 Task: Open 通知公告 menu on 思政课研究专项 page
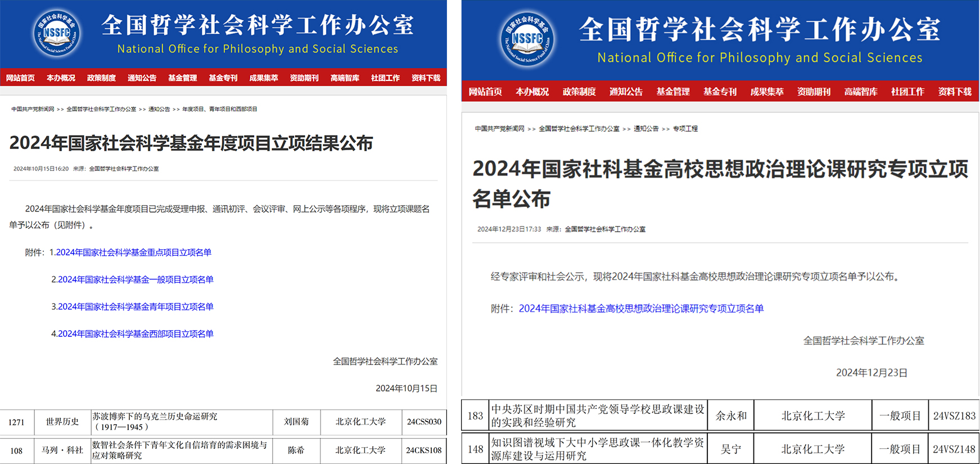[626, 91]
